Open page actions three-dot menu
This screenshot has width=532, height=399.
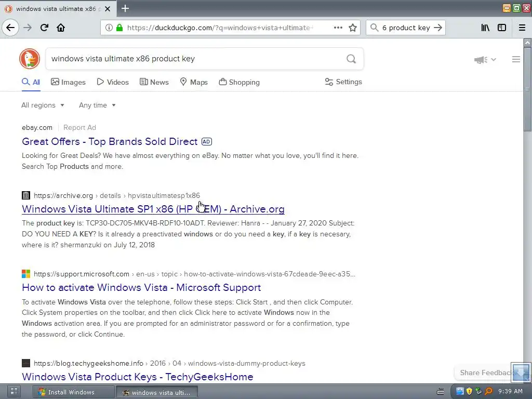click(338, 28)
